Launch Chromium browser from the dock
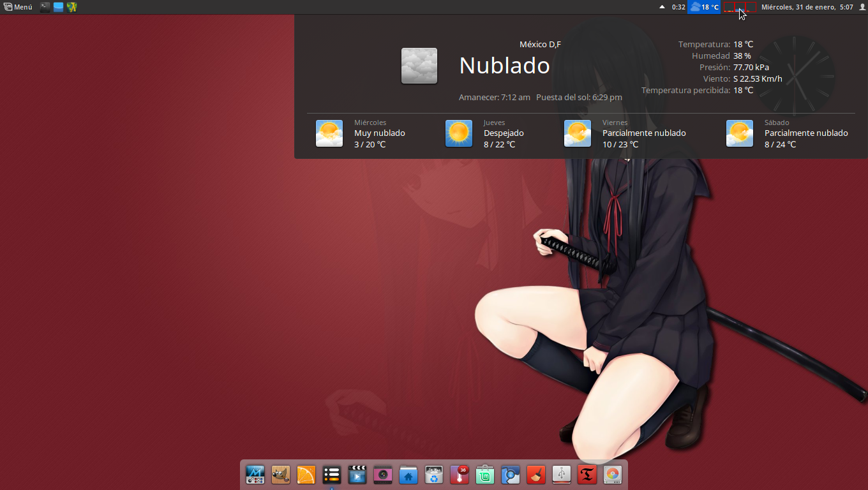This screenshot has width=868, height=490. tap(511, 475)
